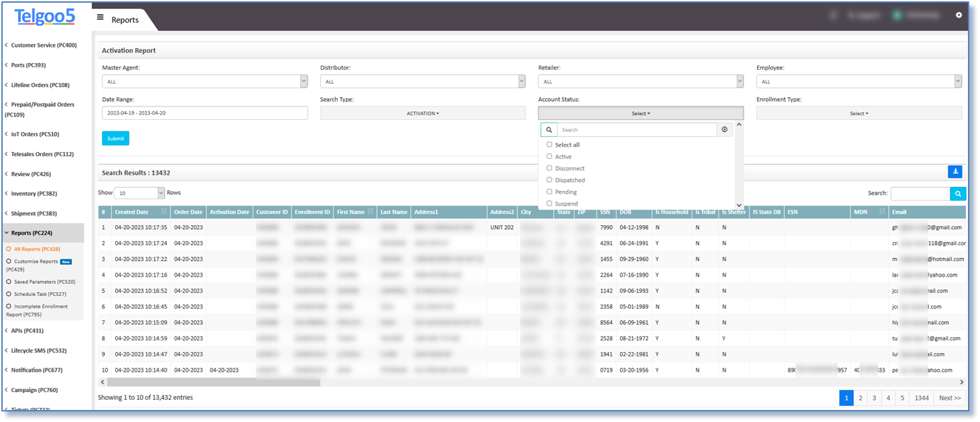Download the search results
The height and width of the screenshot is (422, 980).
(955, 171)
